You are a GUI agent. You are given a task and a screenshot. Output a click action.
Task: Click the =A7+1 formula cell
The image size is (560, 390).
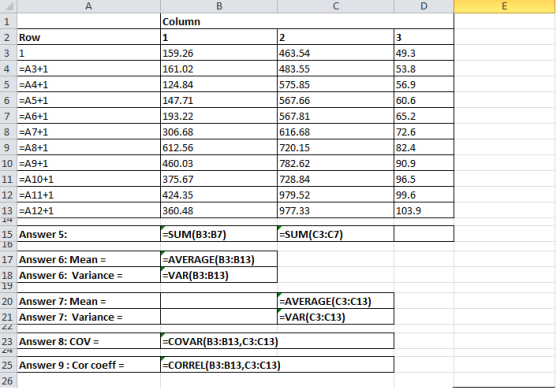[89, 131]
